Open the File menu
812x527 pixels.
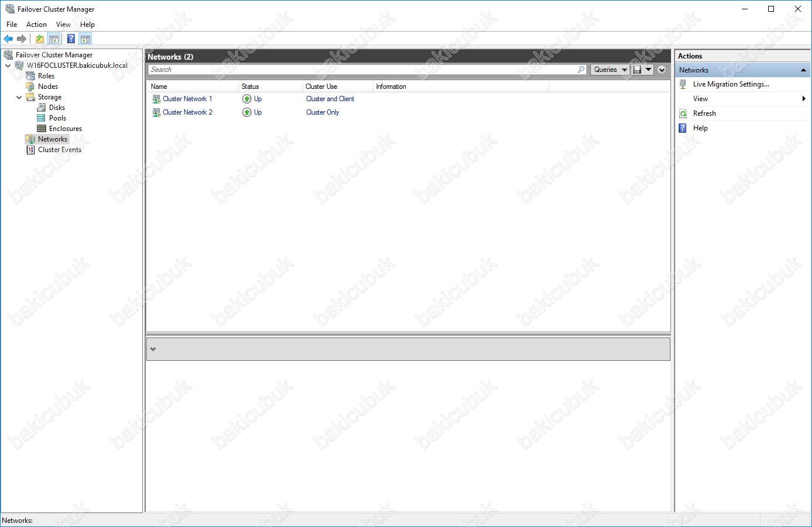(12, 25)
